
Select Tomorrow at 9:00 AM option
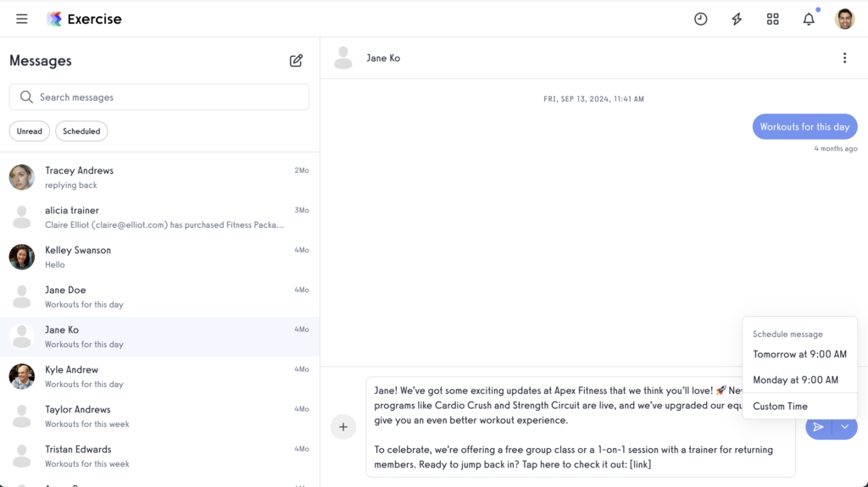799,354
